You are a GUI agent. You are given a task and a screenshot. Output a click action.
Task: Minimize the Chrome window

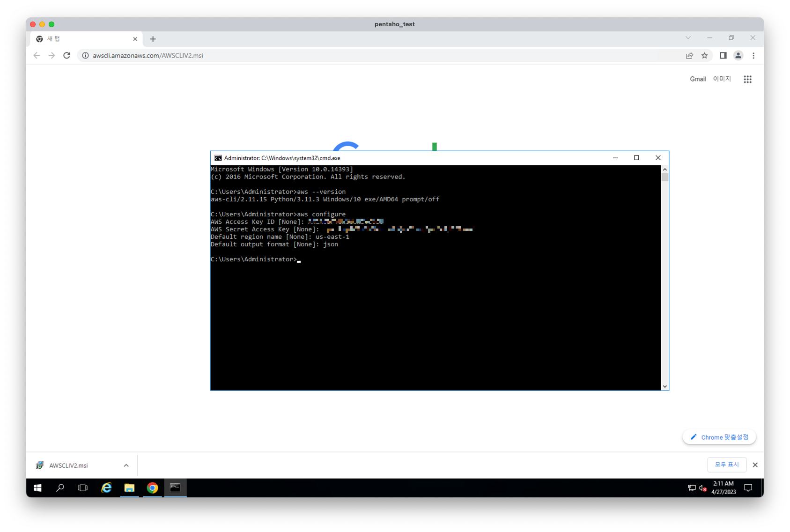pyautogui.click(x=709, y=38)
